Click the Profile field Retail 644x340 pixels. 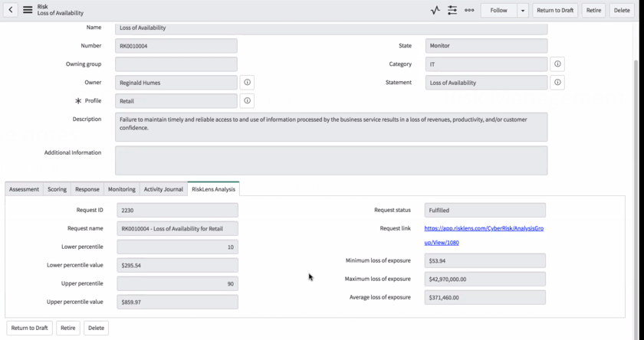pyautogui.click(x=176, y=101)
